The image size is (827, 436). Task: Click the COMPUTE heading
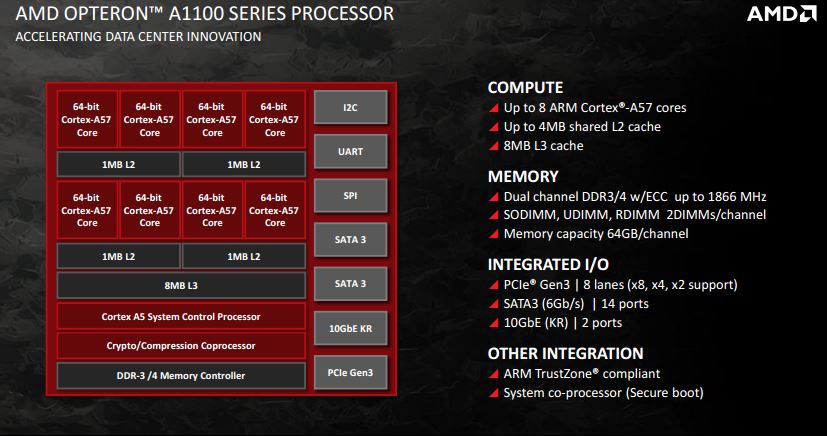[x=525, y=88]
